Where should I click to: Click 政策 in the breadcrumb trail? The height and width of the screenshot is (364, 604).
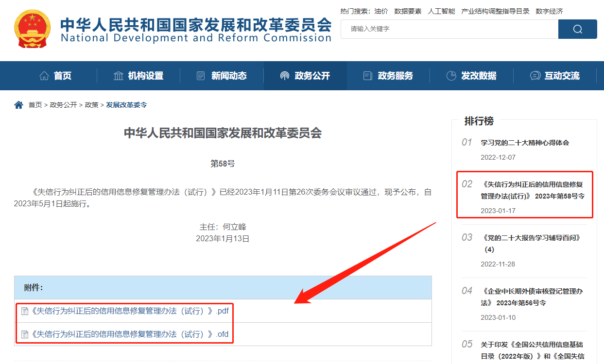tap(91, 105)
